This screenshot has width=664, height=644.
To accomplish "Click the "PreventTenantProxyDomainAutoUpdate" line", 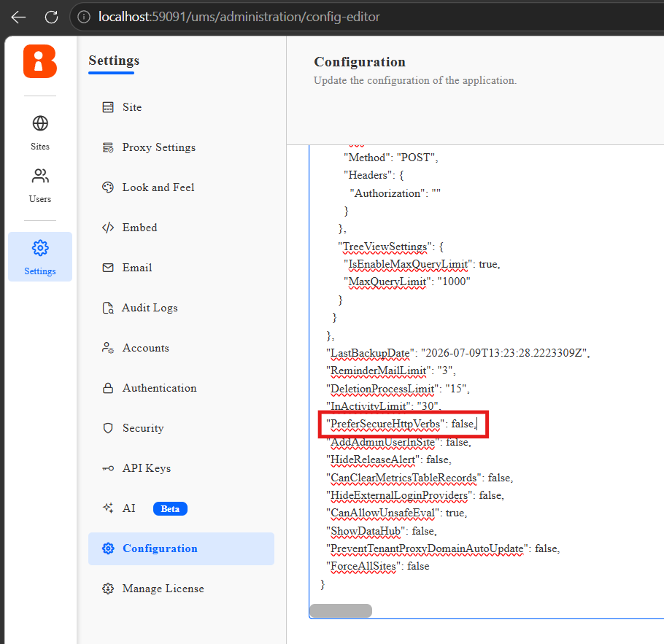I will [x=443, y=548].
